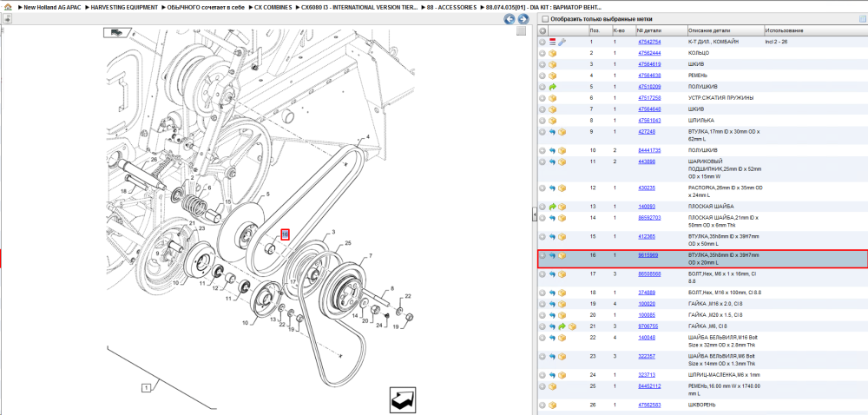
Task: Click the package icon for ШПИЛЬКА row
Action: (552, 120)
